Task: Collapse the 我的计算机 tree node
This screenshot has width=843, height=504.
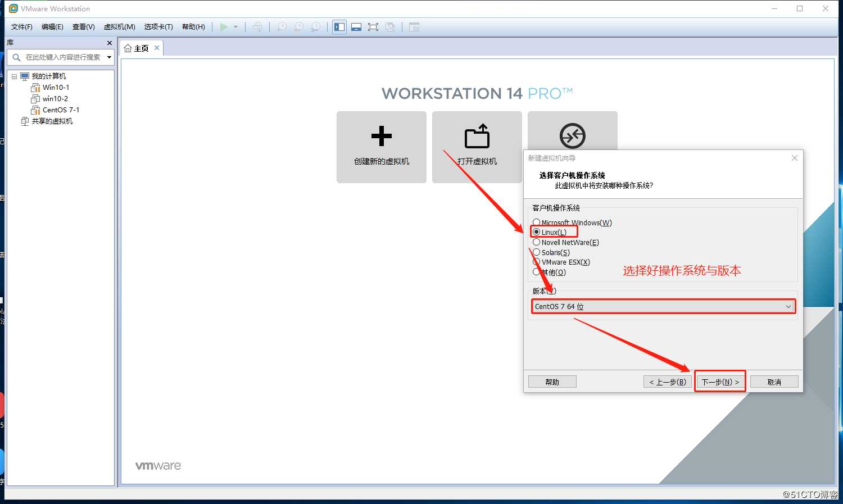Action: click(x=14, y=76)
